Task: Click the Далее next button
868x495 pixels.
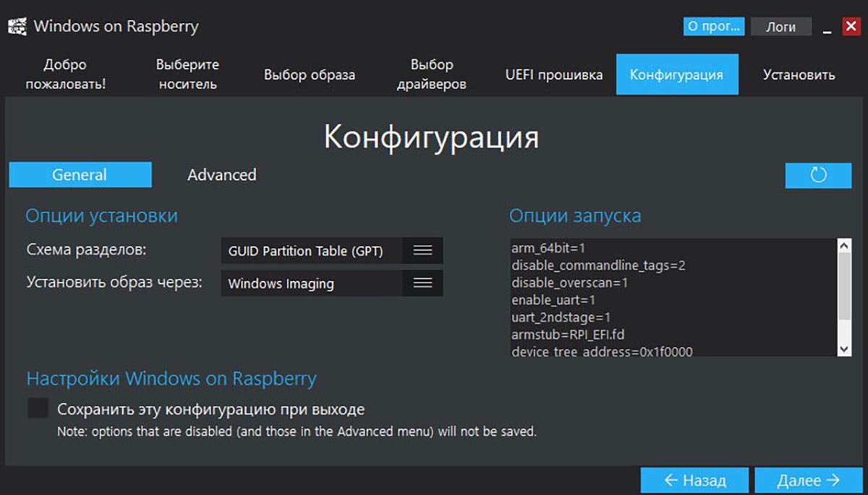Action: click(808, 481)
